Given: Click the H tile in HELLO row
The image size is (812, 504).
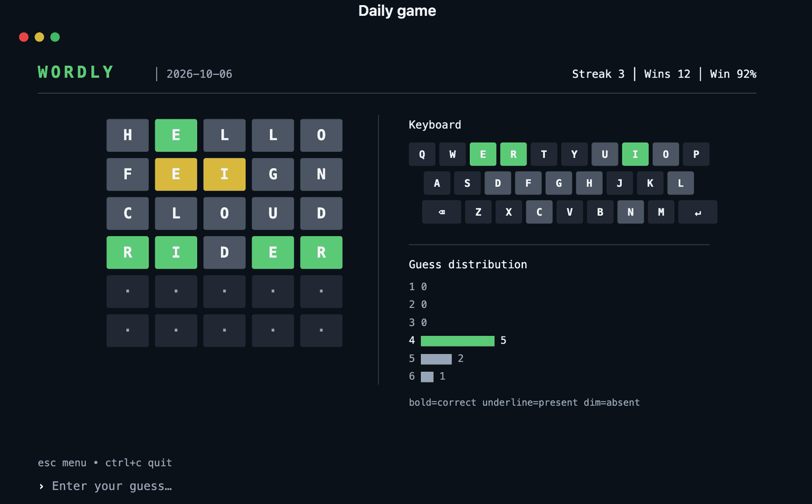Looking at the screenshot, I should (127, 135).
